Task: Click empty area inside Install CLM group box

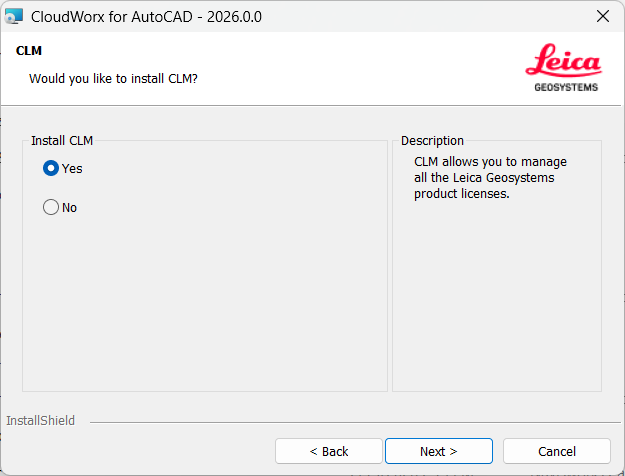Action: (205, 303)
